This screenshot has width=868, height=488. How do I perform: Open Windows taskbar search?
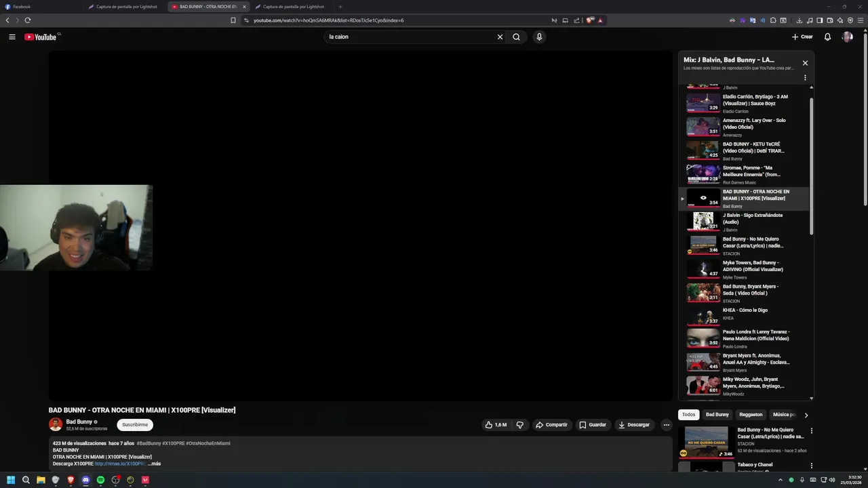[26, 480]
